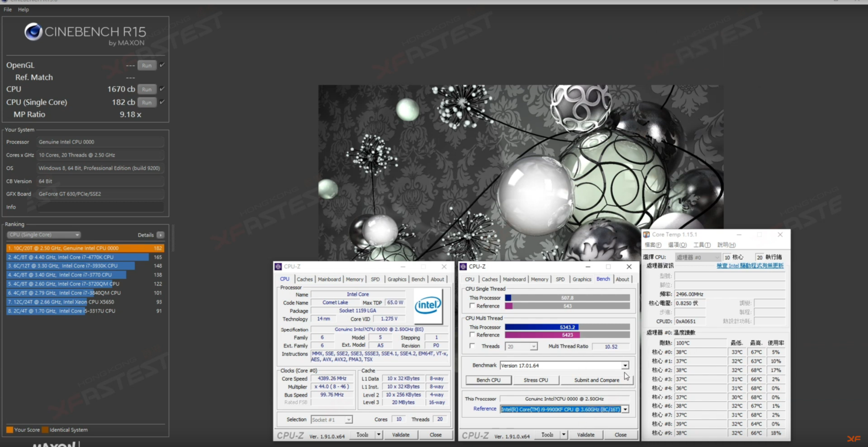Open the Reference i9-9900KF processor dropdown

tap(625, 409)
